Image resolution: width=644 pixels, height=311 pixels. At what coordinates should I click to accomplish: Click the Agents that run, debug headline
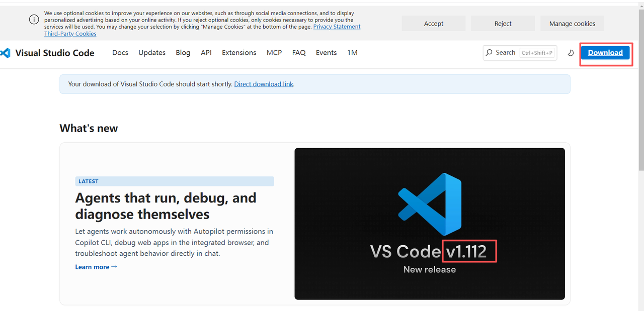pyautogui.click(x=166, y=206)
